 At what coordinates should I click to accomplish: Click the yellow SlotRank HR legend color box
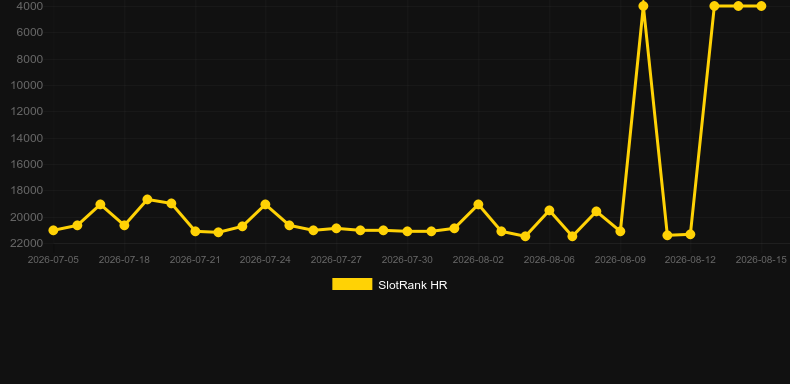[x=352, y=284]
